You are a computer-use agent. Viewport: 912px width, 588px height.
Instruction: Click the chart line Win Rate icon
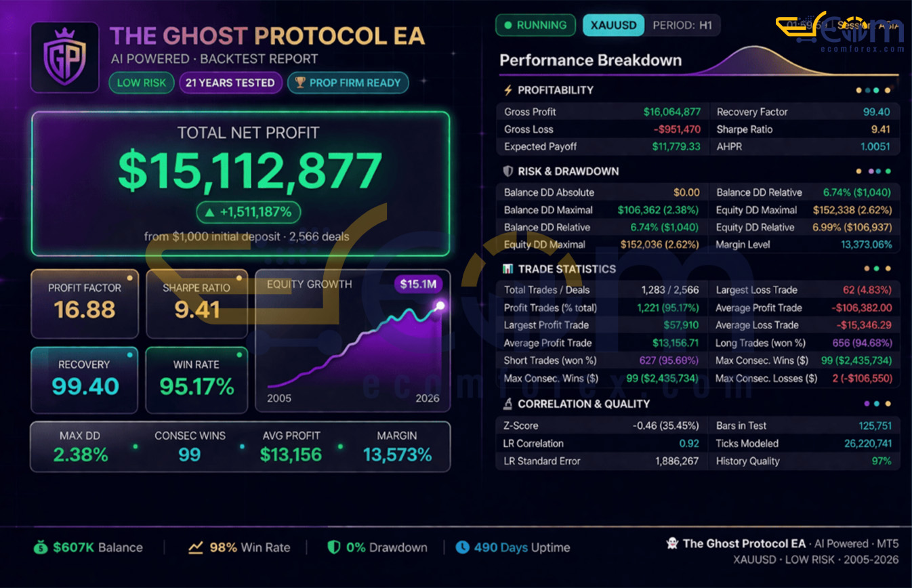(196, 547)
